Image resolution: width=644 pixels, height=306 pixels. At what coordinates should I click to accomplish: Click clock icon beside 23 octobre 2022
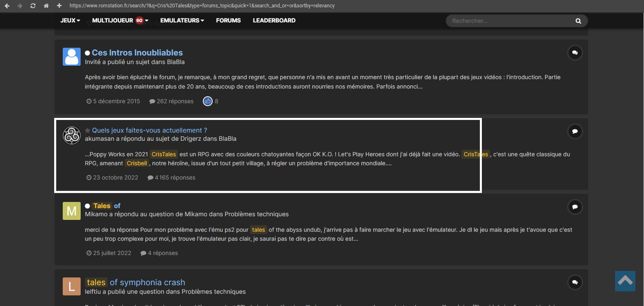coord(89,177)
